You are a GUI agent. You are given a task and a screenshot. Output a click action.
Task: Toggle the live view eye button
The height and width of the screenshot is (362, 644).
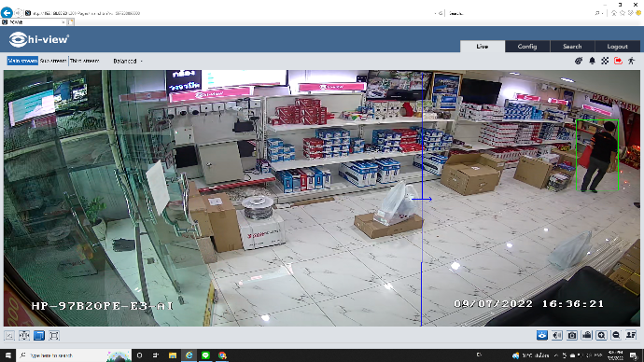(542, 335)
